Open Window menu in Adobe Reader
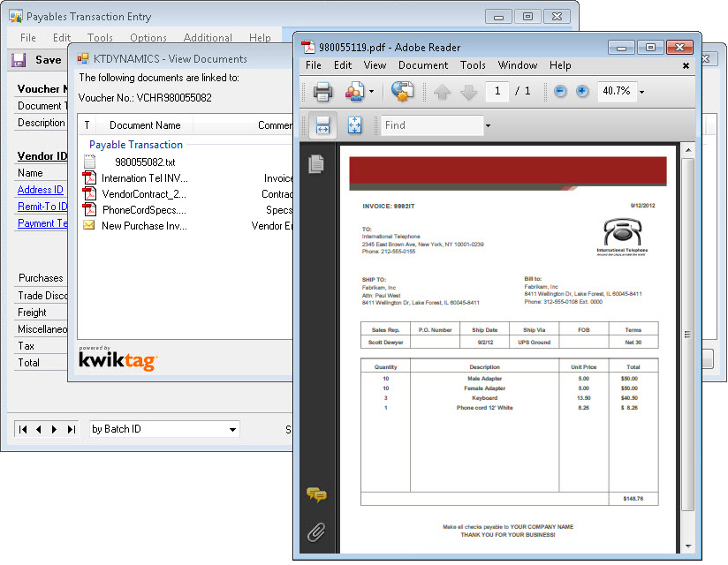The height and width of the screenshot is (565, 728). point(517,65)
